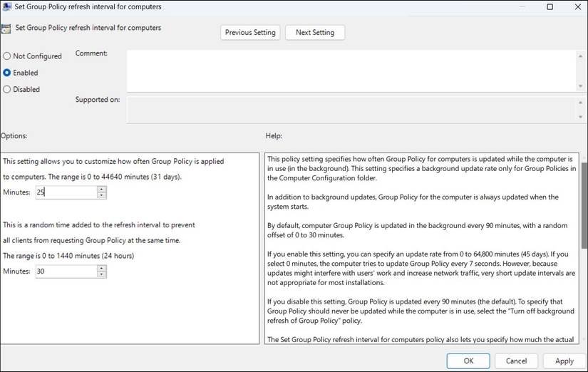
Task: Click the policy icon in the title bar
Action: 6,7
